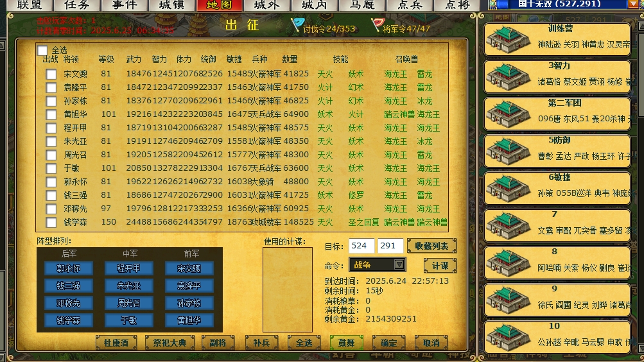The width and height of the screenshot is (644, 362).
Task: Tick the checkbox for general 钱三强
Action: [51, 195]
